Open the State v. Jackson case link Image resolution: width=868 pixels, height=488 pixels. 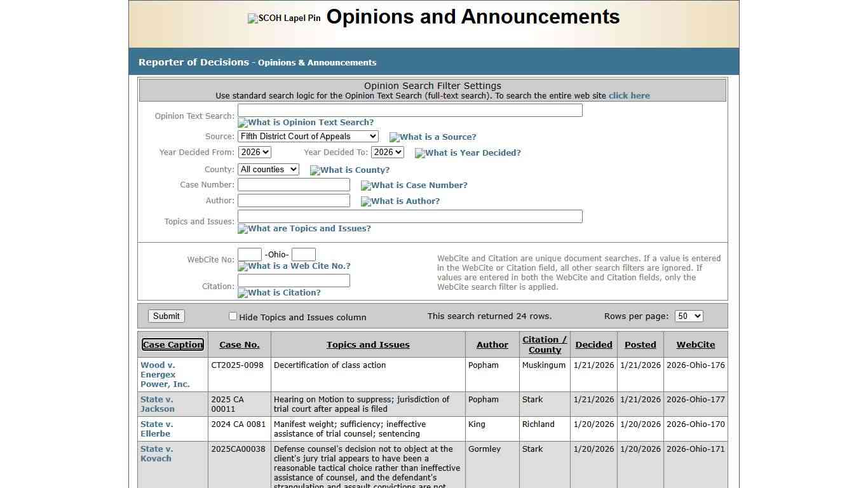[x=157, y=404]
